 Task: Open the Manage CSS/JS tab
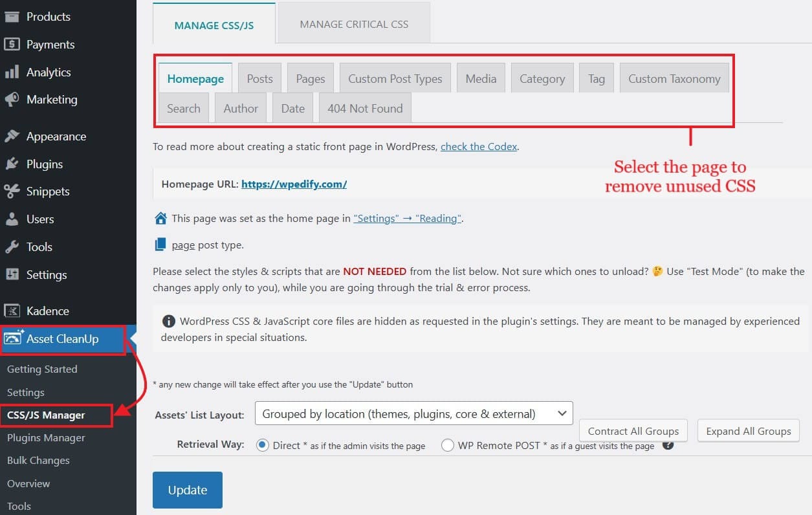click(x=214, y=25)
